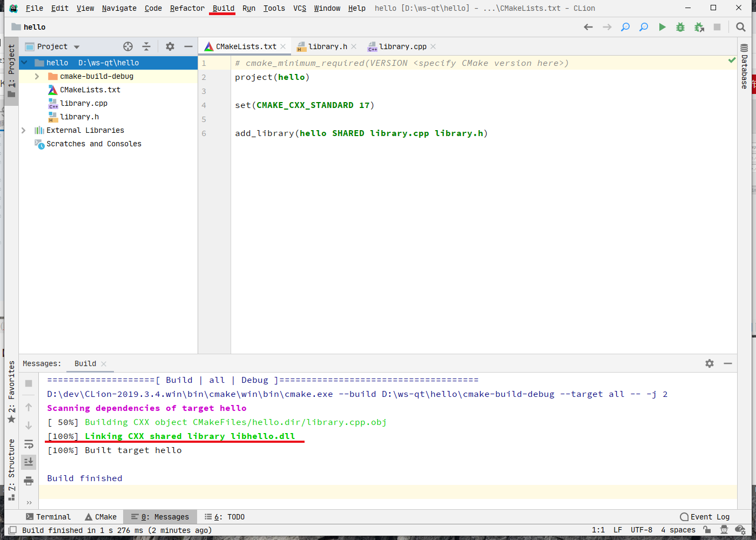756x540 pixels.
Task: Click the inspector hat-man icon in status bar
Action: (x=724, y=530)
